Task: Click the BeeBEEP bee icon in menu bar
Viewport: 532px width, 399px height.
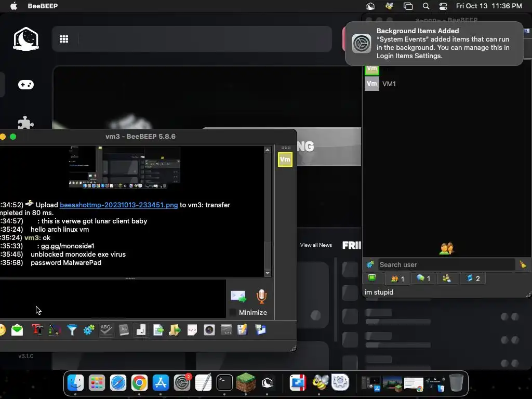Action: pyautogui.click(x=389, y=6)
